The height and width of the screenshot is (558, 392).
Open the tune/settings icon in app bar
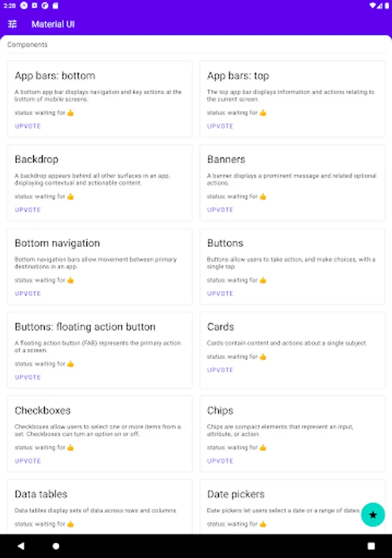click(12, 24)
